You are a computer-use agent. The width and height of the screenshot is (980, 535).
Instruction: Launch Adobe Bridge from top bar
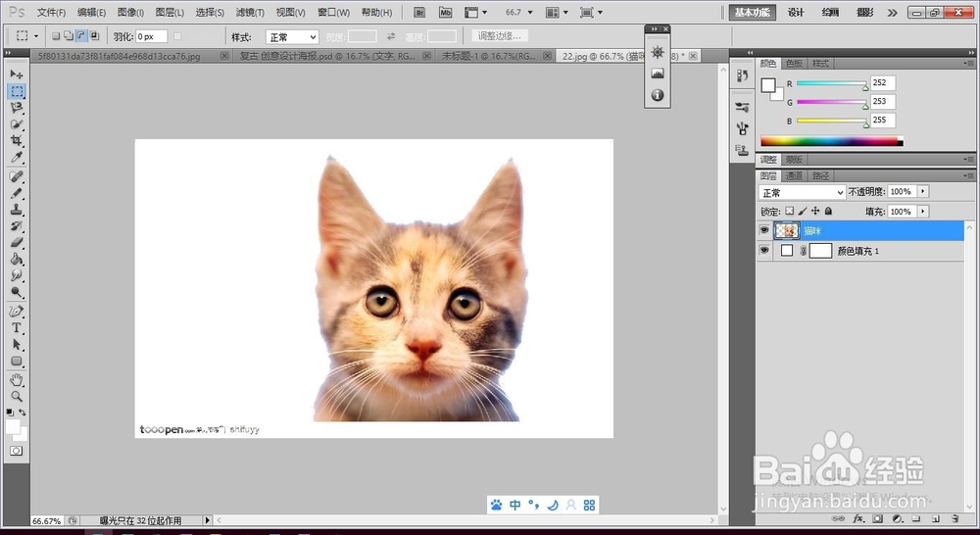420,13
